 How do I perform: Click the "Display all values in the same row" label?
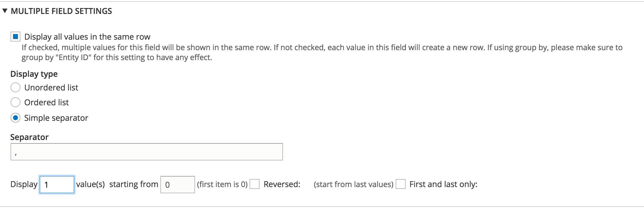87,37
